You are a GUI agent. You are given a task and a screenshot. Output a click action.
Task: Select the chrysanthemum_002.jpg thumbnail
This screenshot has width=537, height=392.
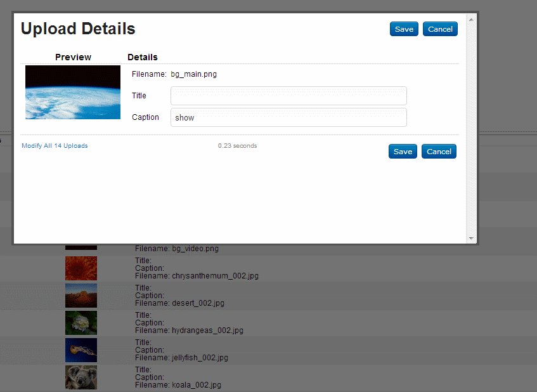[81, 268]
